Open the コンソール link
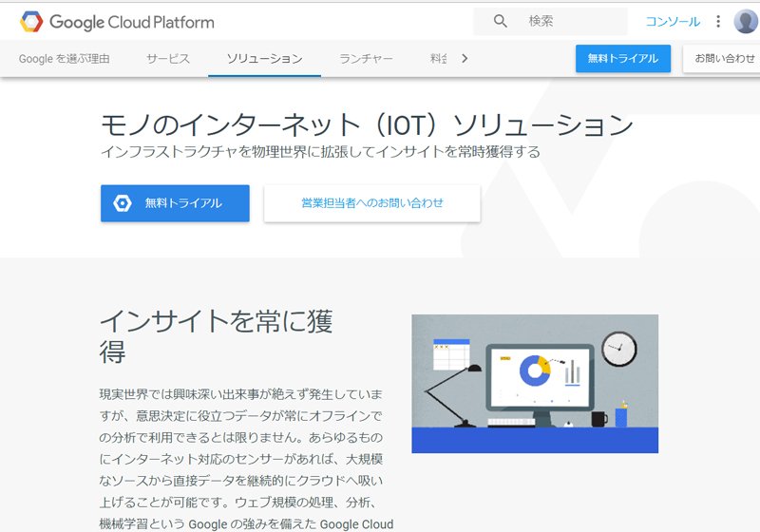This screenshot has width=760, height=532. coord(673,21)
